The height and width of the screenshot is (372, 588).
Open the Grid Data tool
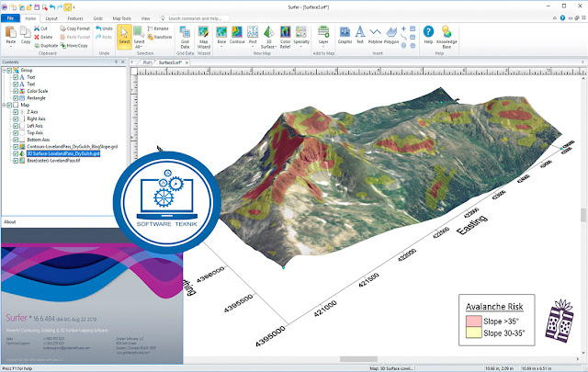point(185,37)
